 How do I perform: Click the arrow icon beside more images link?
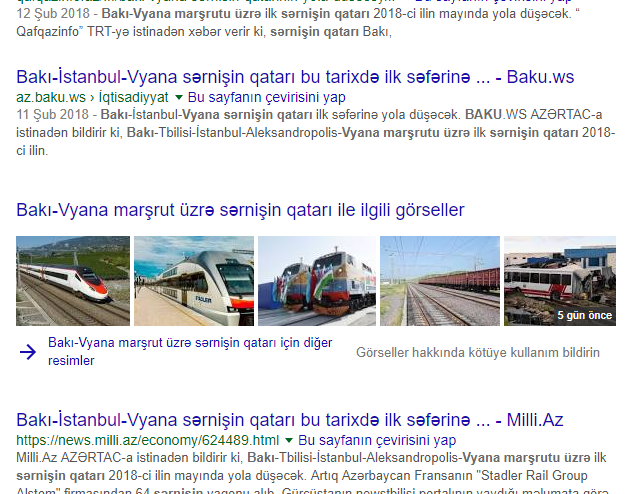(27, 351)
